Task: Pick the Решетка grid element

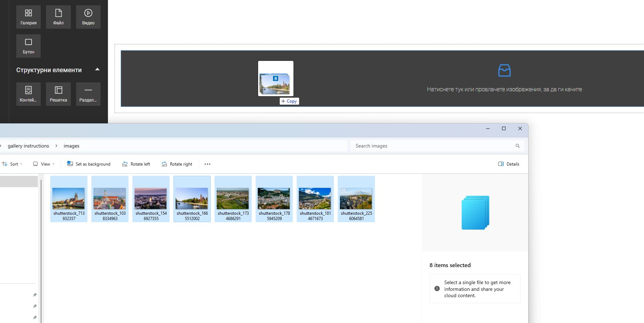Action: (x=58, y=94)
